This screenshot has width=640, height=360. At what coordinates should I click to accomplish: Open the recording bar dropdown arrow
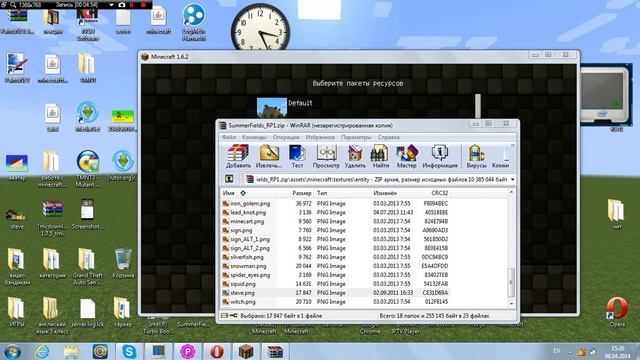(x=111, y=5)
